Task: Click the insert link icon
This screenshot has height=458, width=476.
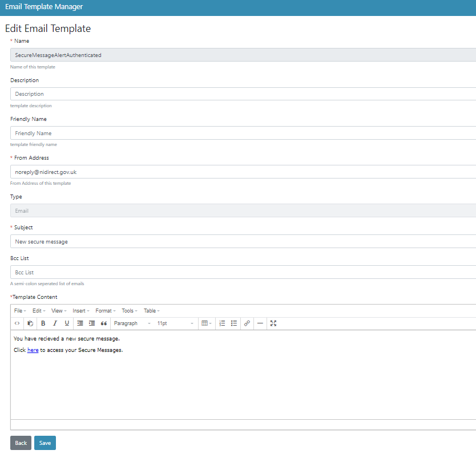Action: pyautogui.click(x=247, y=323)
